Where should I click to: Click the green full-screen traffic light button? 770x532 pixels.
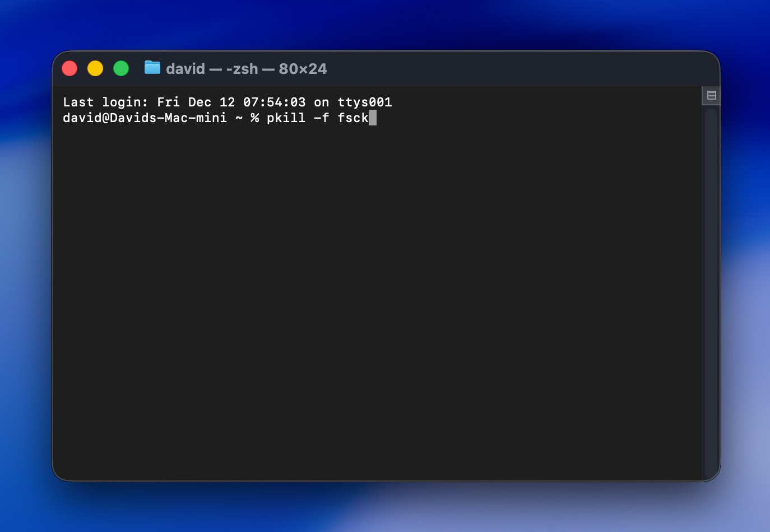pyautogui.click(x=121, y=68)
